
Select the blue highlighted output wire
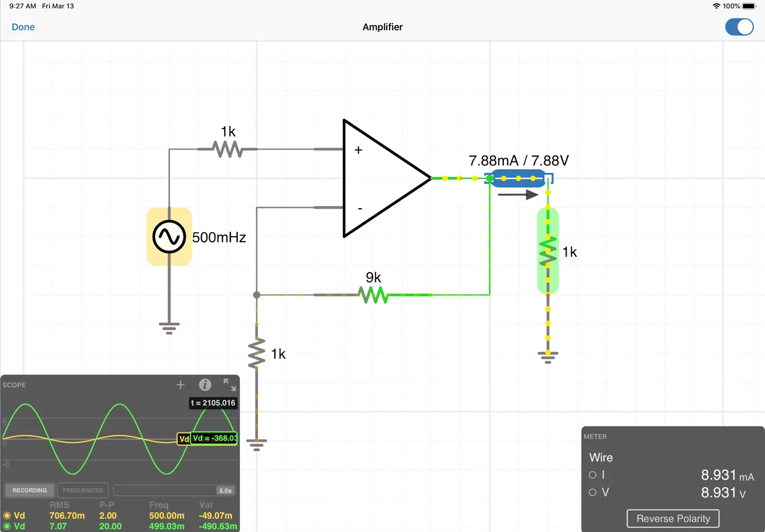(519, 178)
